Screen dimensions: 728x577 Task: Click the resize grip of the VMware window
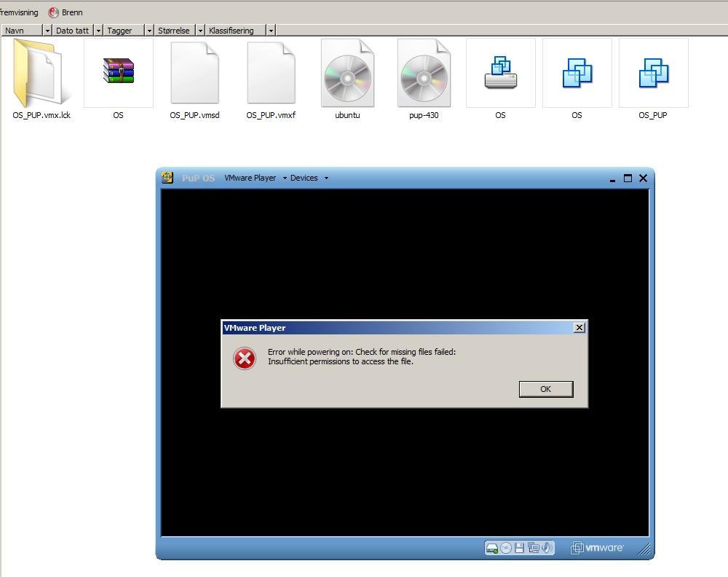click(644, 549)
